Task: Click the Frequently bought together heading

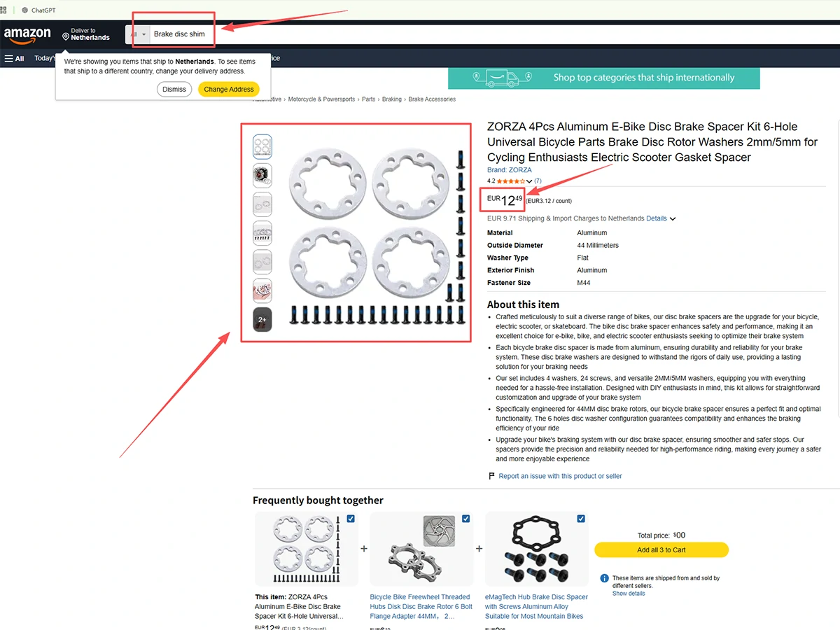Action: (x=318, y=500)
